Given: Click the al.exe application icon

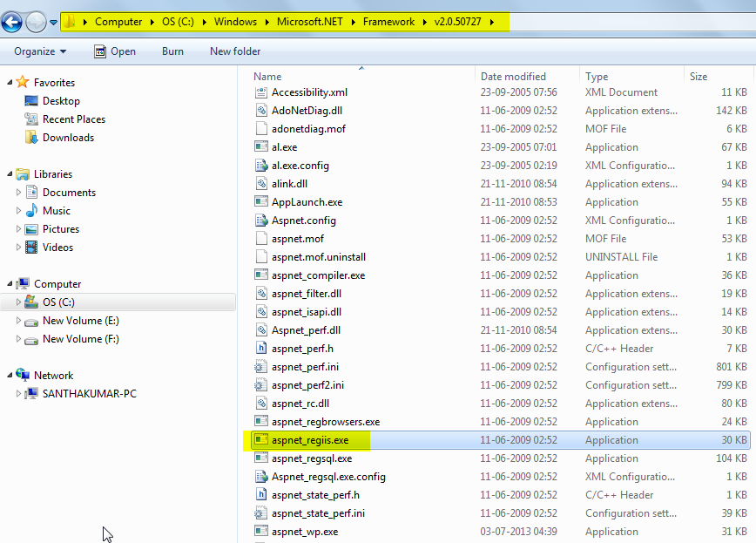Looking at the screenshot, I should pyautogui.click(x=260, y=146).
